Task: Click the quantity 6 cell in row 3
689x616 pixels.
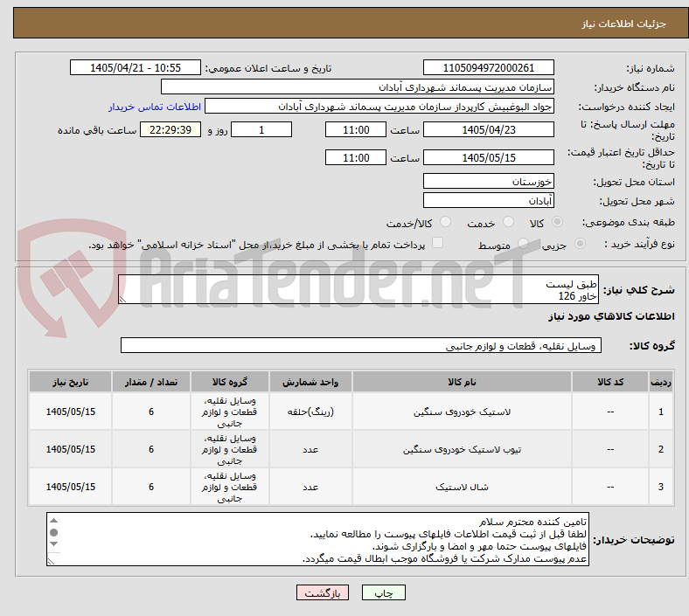Action: click(x=151, y=487)
